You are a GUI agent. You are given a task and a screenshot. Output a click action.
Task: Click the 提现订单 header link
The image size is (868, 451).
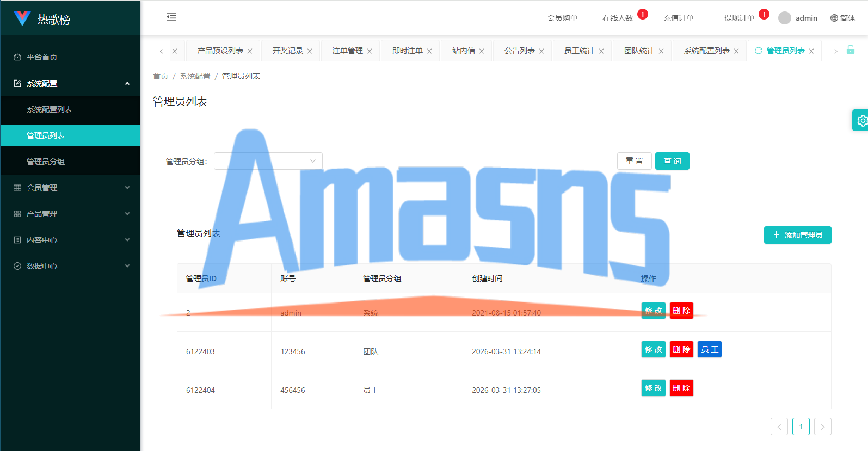[739, 18]
